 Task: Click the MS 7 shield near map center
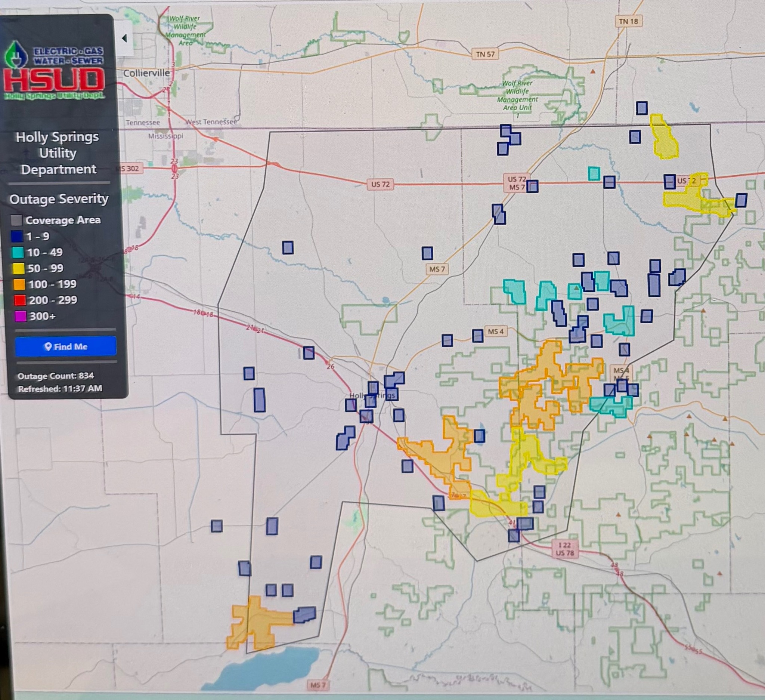437,269
